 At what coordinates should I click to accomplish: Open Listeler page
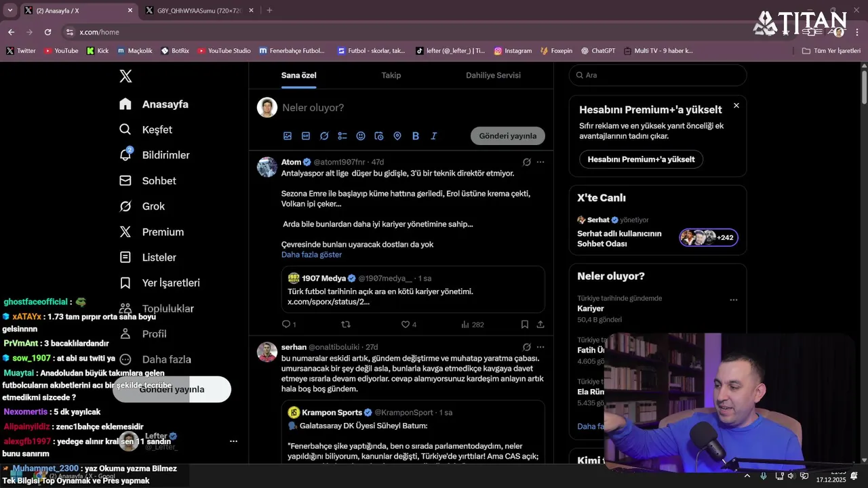148,258
